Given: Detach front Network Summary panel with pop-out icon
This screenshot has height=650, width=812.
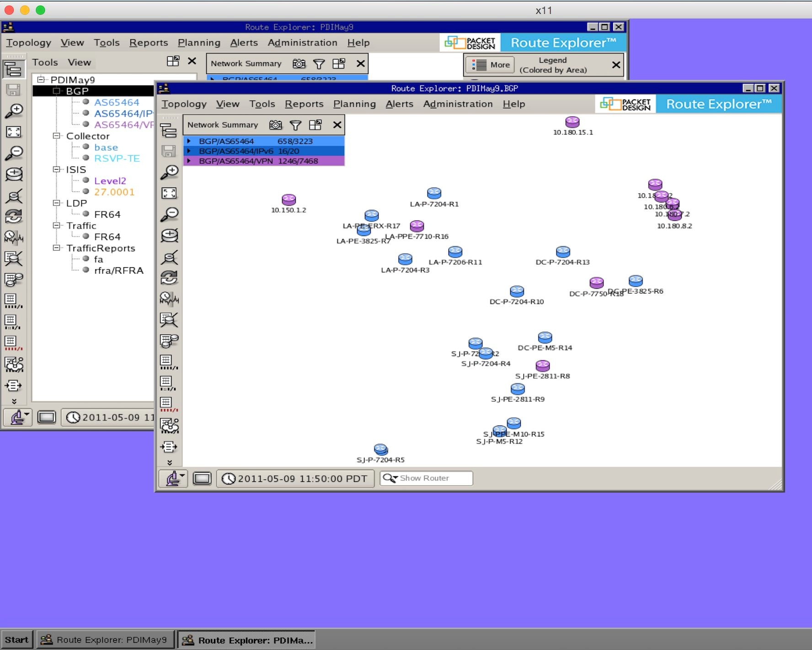Looking at the screenshot, I should [315, 125].
